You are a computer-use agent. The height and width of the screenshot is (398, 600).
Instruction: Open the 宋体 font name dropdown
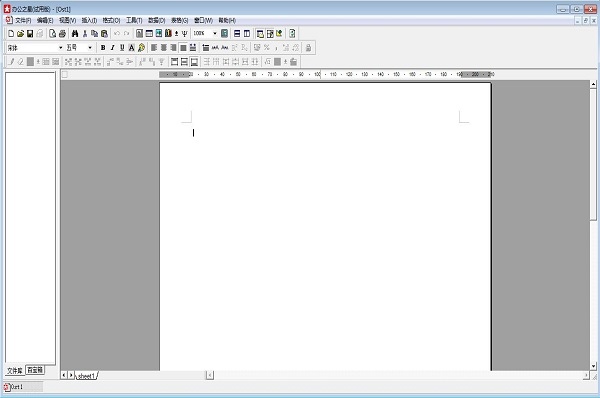click(60, 48)
